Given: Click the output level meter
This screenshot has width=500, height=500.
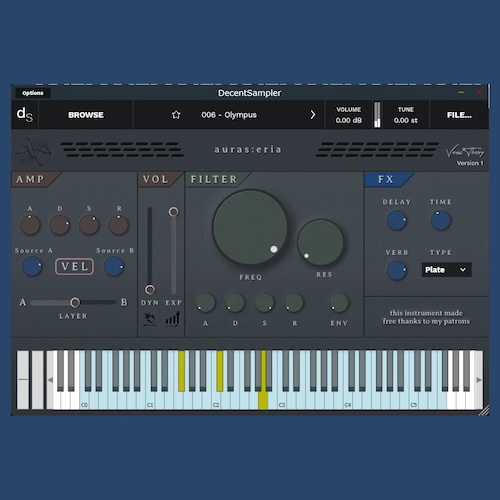Looking at the screenshot, I should (377, 115).
